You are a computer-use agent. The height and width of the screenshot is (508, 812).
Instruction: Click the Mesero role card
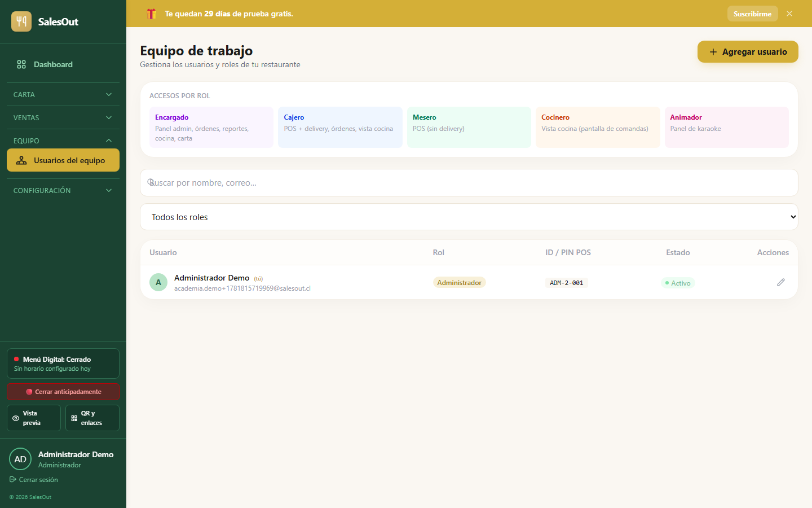coord(469,128)
